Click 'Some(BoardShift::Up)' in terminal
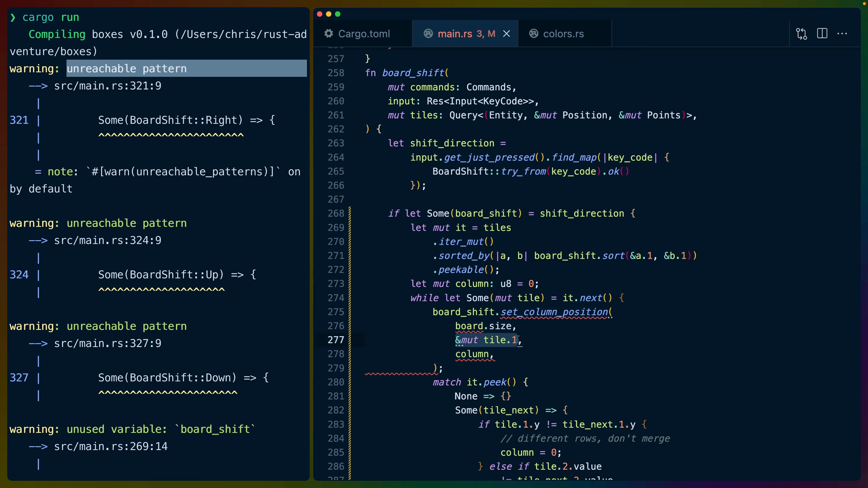The image size is (868, 488). click(x=161, y=275)
